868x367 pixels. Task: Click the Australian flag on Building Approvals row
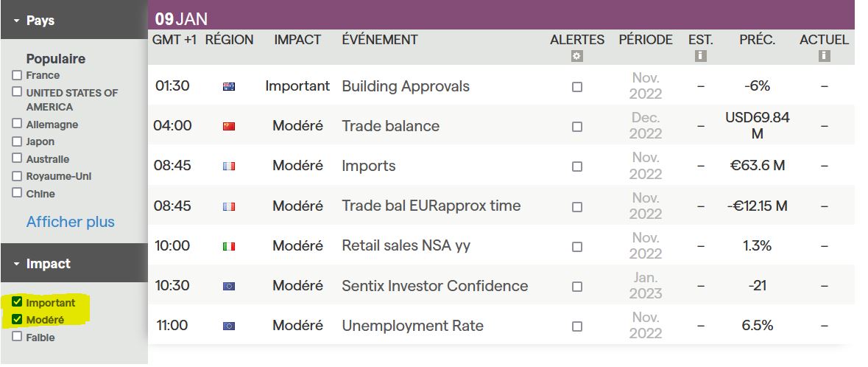tap(228, 87)
